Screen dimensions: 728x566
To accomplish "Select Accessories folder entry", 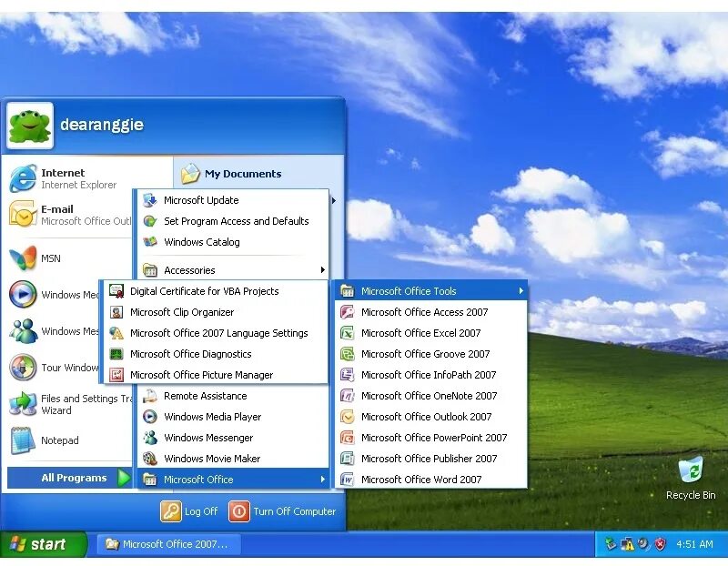I will (233, 269).
